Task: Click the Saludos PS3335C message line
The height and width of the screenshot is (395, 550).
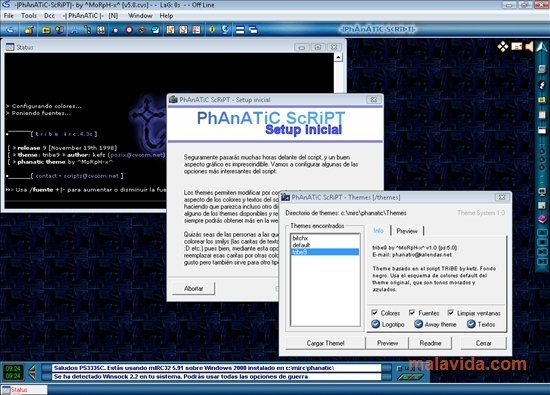Action: coord(216,368)
